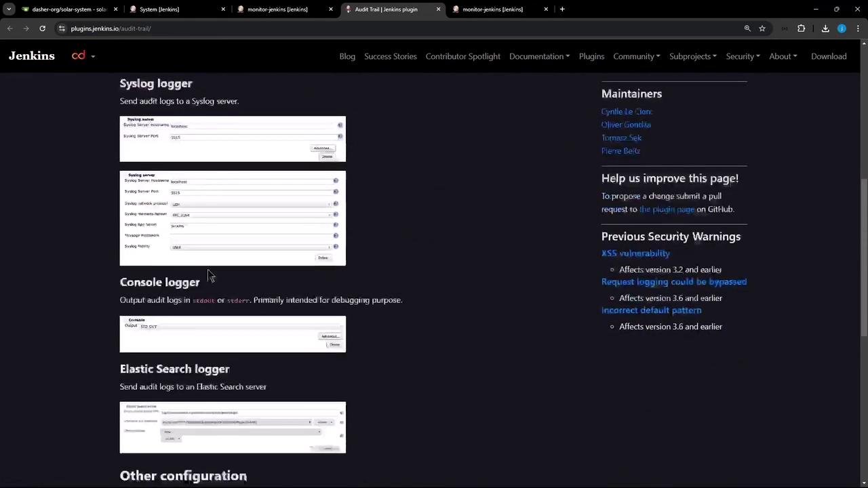Expand the Security menu
Image resolution: width=868 pixels, height=488 pixels.
coord(743,56)
